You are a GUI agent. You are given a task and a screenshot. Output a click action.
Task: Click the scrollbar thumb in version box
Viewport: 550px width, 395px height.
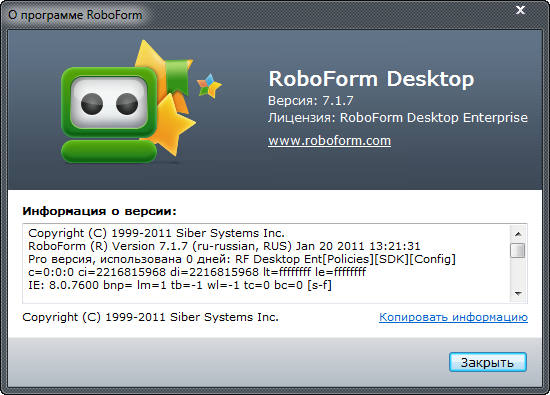(518, 250)
